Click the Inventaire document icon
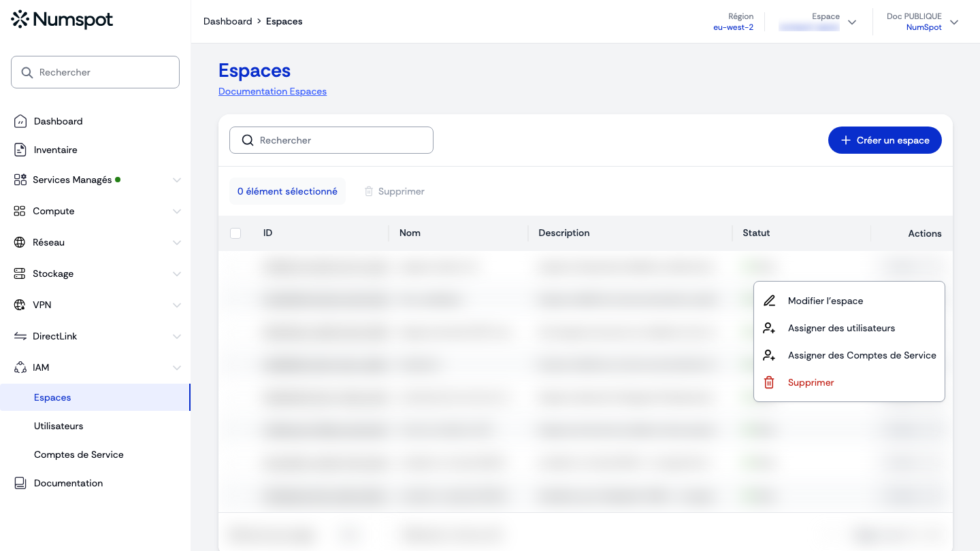The width and height of the screenshot is (980, 551). (x=20, y=150)
